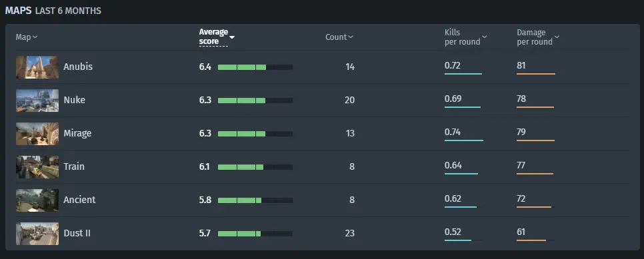Select the Train map thumbnail image
This screenshot has height=259, width=644.
coord(37,167)
